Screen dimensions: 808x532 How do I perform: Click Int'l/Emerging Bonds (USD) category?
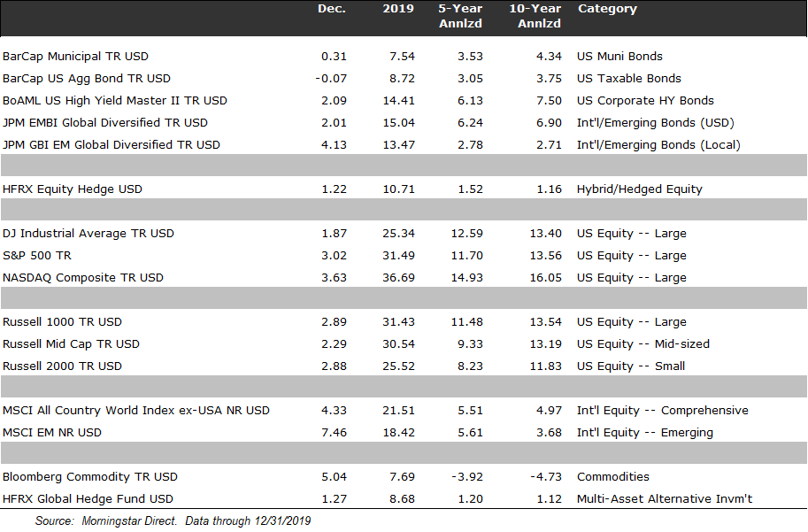pos(656,123)
